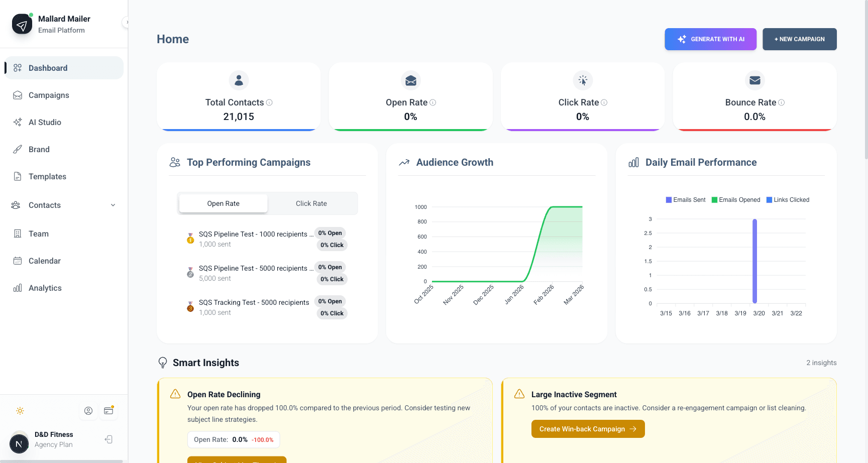Hide Emails Sent in the performance chart legend
Viewport: 868px width, 463px height.
685,199
